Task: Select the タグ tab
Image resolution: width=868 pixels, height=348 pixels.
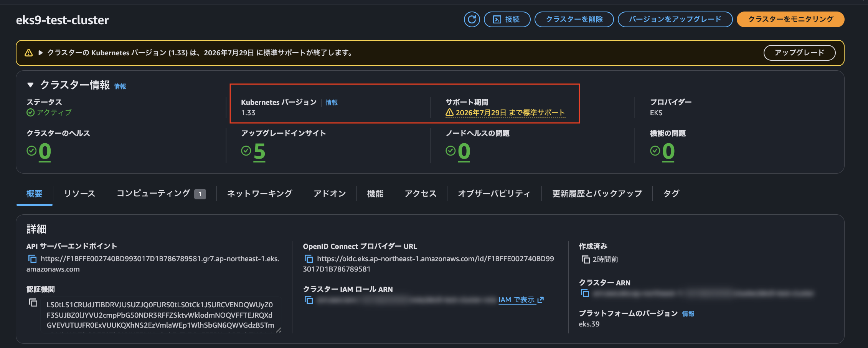Action: click(x=671, y=194)
